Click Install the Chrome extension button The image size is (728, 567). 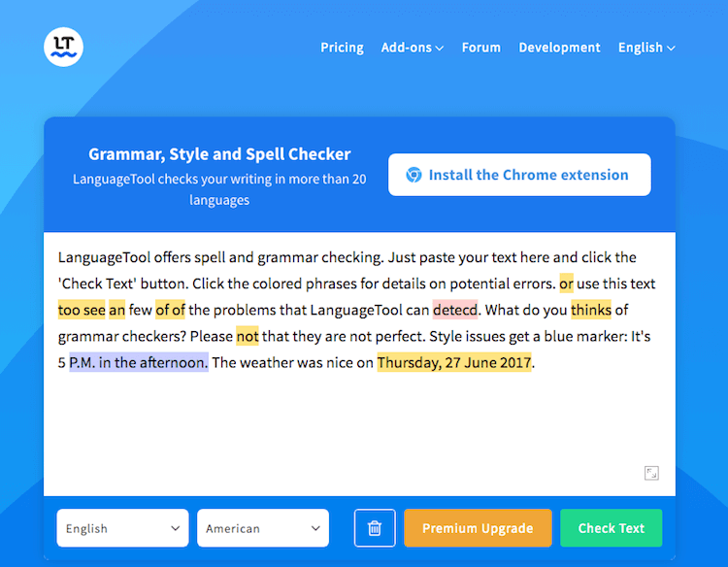tap(519, 175)
